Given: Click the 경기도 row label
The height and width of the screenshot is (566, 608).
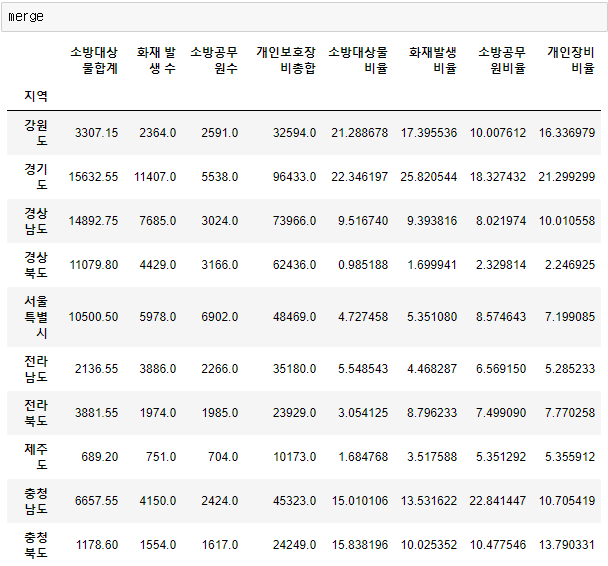Looking at the screenshot, I should click(x=36, y=177).
